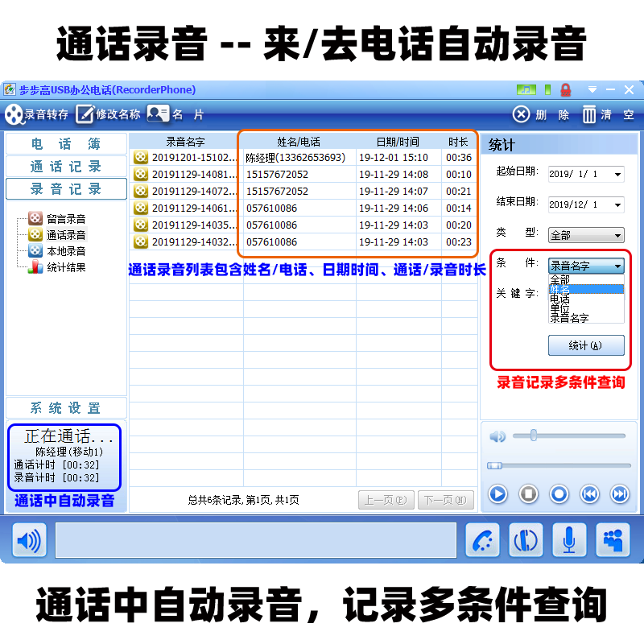Click reel icon of recording 20191201-15102
Screen dimensions: 644x644
coord(140,157)
